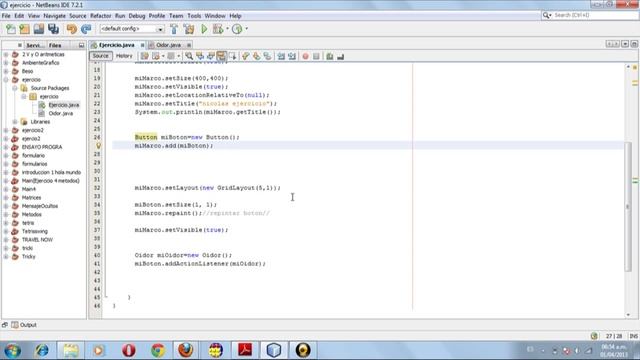Open Debug Project dropdown arrow
The image size is (640, 360).
[x=227, y=29]
